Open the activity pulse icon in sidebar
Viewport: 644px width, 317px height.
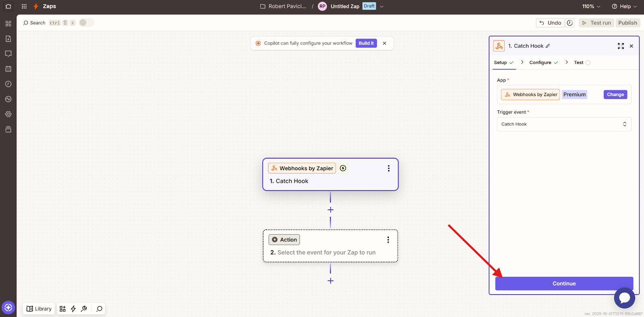[x=8, y=99]
